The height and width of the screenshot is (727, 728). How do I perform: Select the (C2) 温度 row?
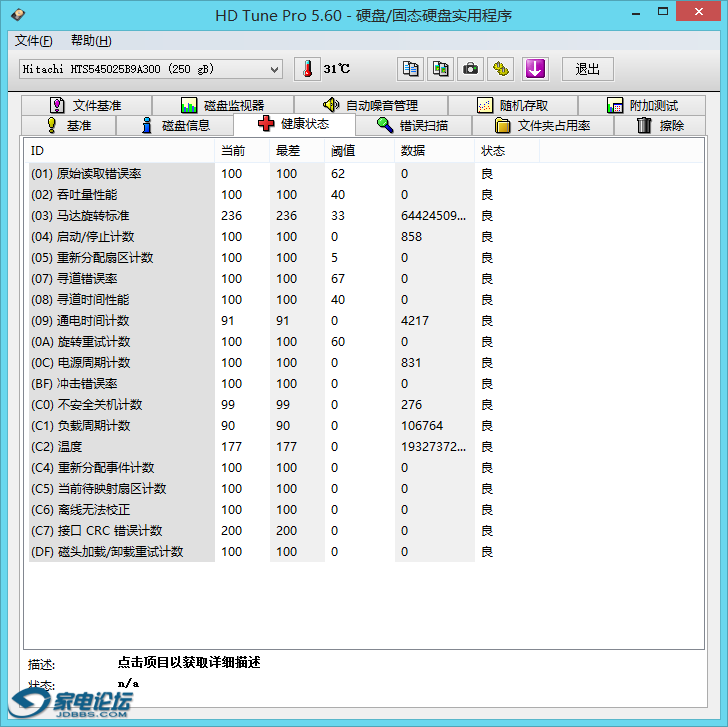pyautogui.click(x=284, y=447)
